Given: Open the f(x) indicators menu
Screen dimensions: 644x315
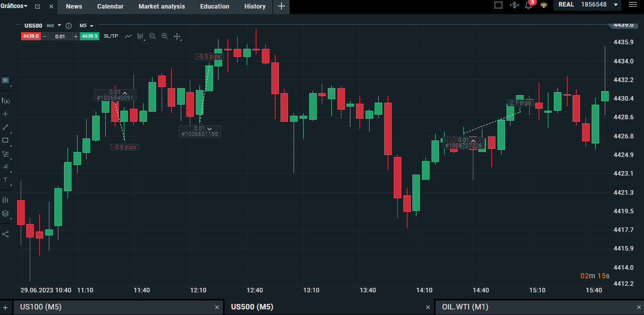Looking at the screenshot, I should click(6, 101).
